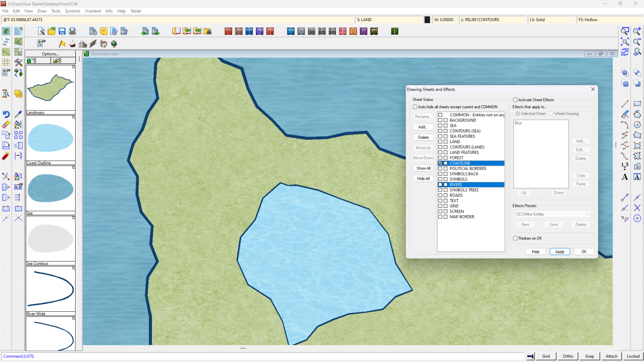
Task: Select the POLITICAL BORDERS sheet row
Action: tap(471, 169)
